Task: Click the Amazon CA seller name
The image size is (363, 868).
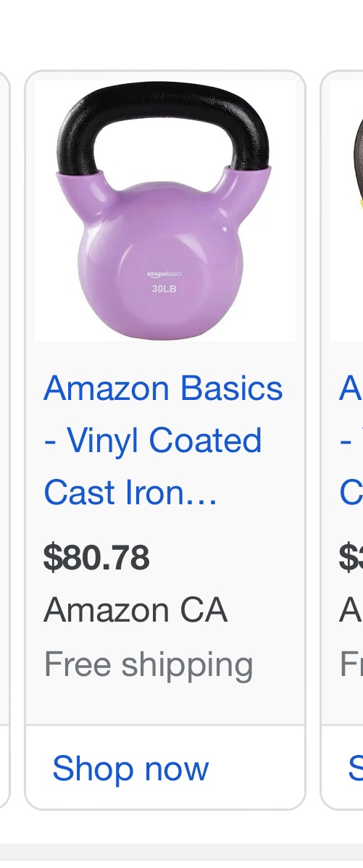Action: [x=135, y=611]
